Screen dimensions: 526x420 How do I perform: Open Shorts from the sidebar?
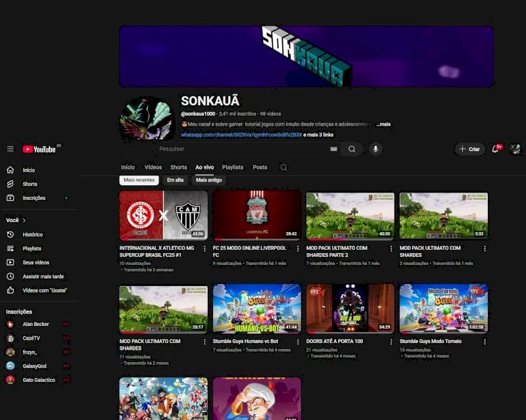[x=30, y=184]
